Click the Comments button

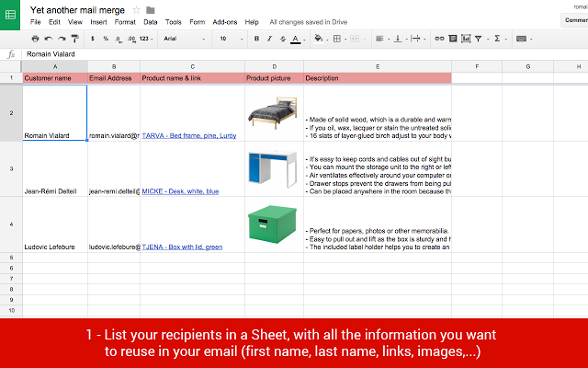click(575, 20)
